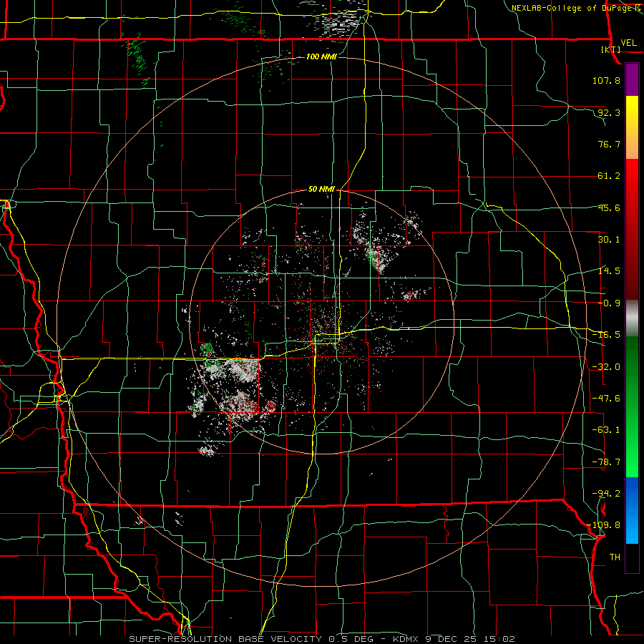Click the -63.1 velocity legend value
644x644 pixels.
coord(606,430)
